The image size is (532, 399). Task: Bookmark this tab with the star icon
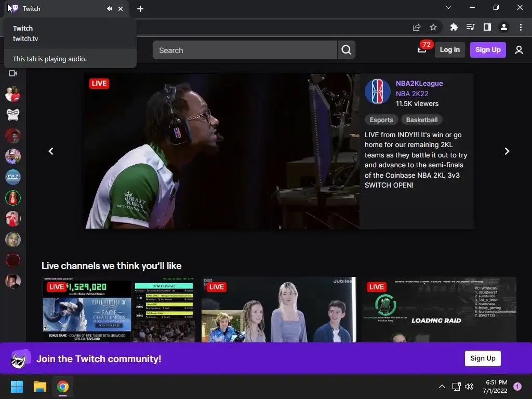tap(433, 27)
